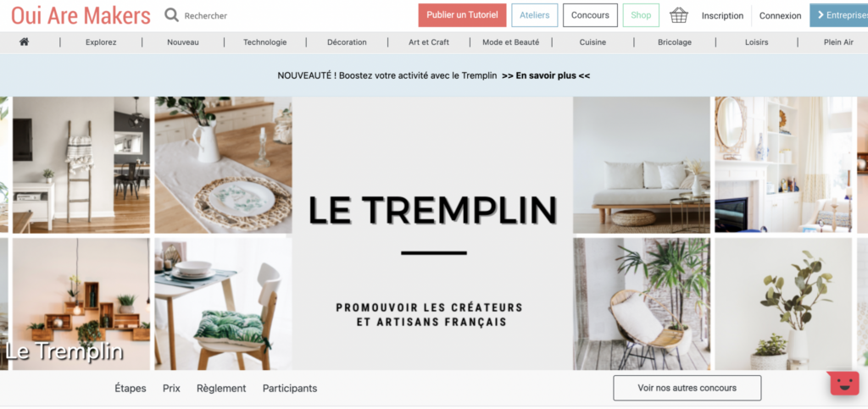Viewport: 868px width, 409px height.
Task: Click the home icon in navigation bar
Action: [x=24, y=42]
